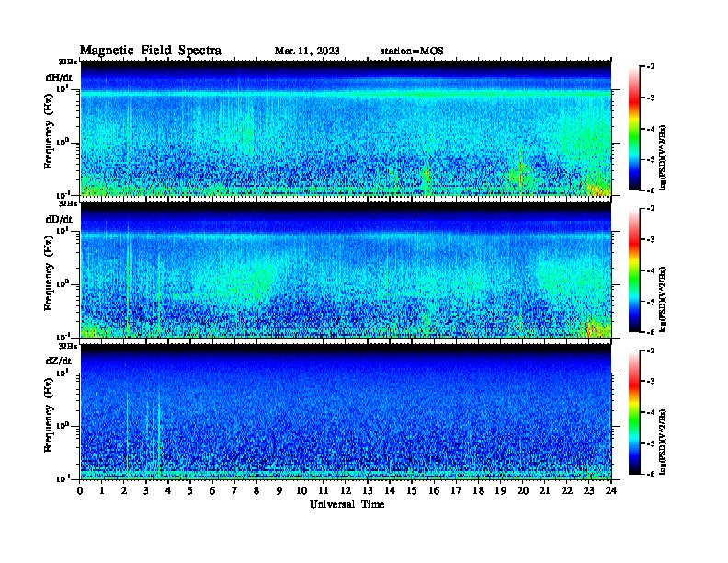Screen dimensions: 728x563
Task: Click the "9" hour tick label
Action: click(279, 491)
